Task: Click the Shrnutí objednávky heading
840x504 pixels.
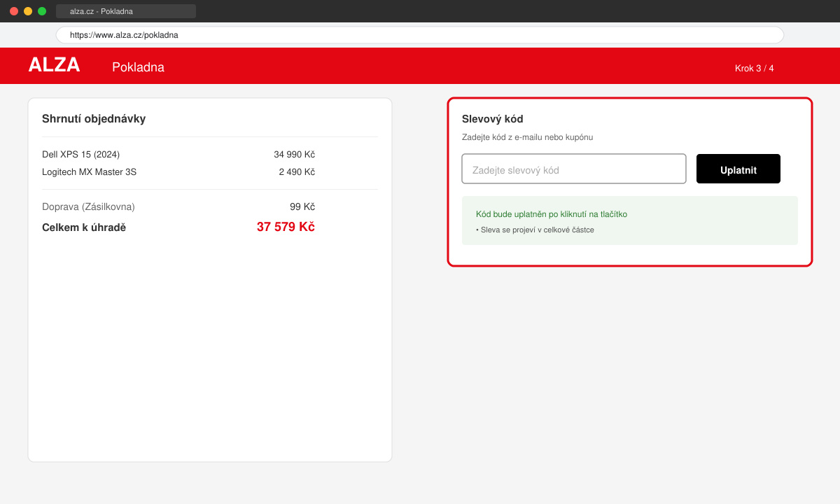Action: coord(94,119)
